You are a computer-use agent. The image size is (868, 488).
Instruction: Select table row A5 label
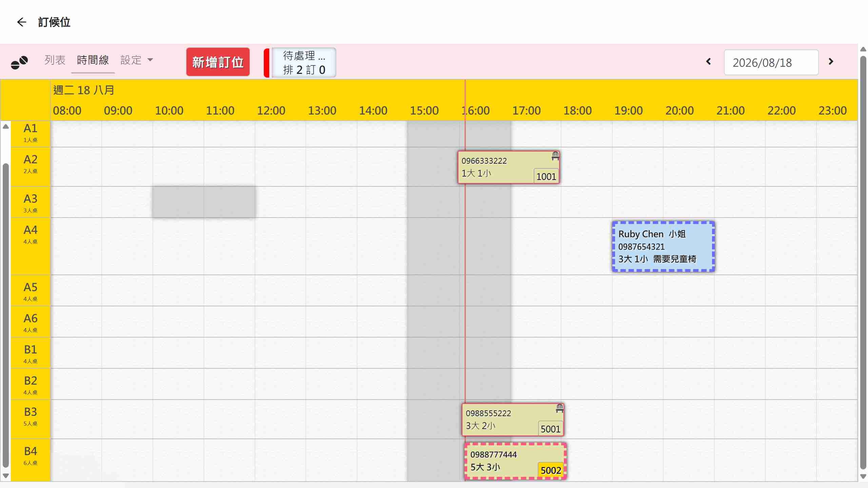point(31,291)
